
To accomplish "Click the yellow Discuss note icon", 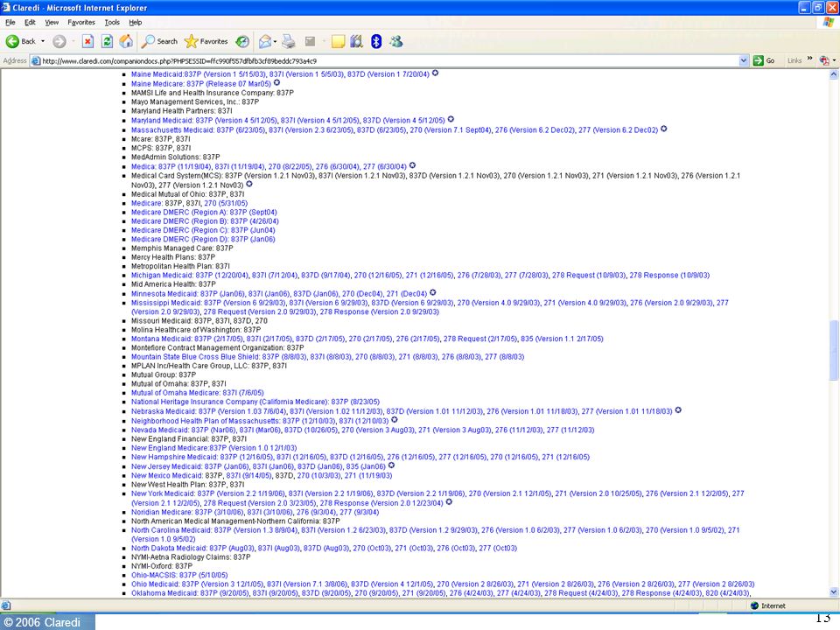I will click(x=338, y=41).
